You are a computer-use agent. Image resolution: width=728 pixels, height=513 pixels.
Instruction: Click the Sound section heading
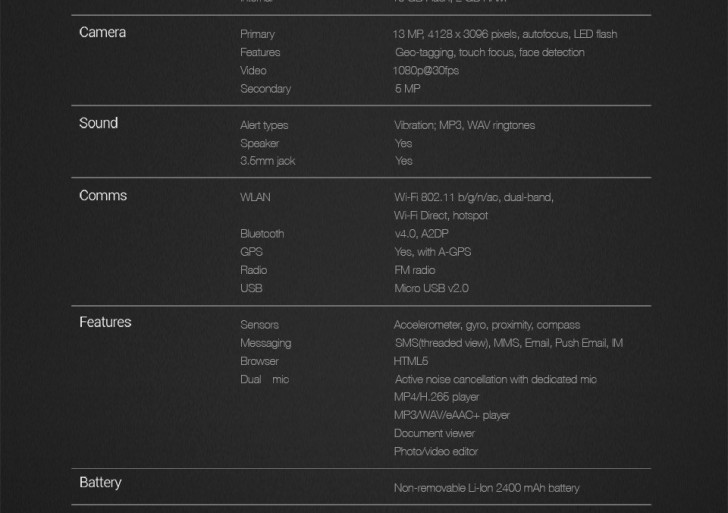pyautogui.click(x=98, y=123)
